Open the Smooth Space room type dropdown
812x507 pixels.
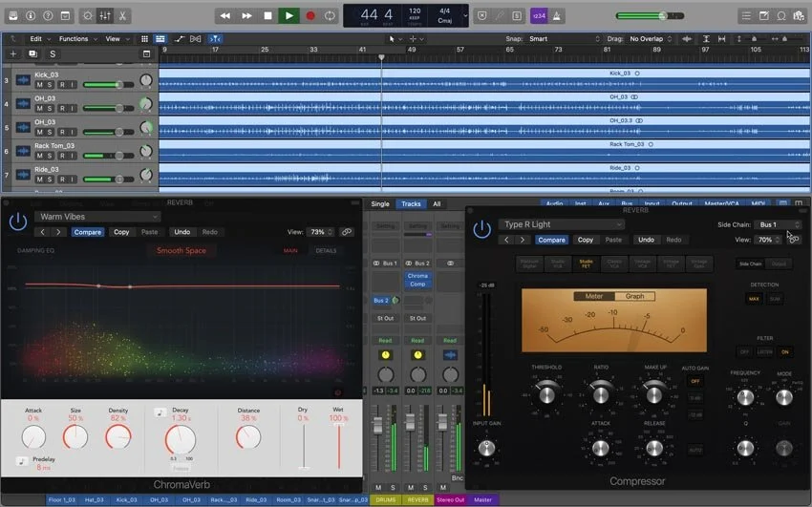[182, 250]
